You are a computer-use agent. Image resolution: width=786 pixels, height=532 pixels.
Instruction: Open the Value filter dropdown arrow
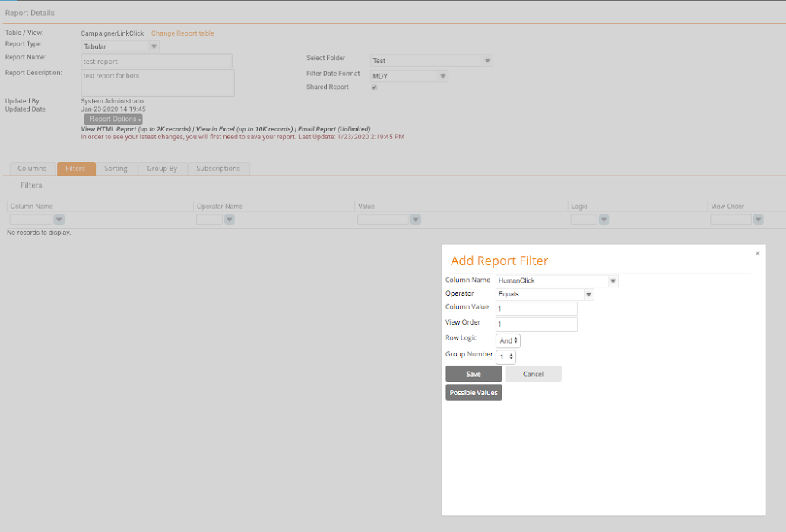[415, 219]
